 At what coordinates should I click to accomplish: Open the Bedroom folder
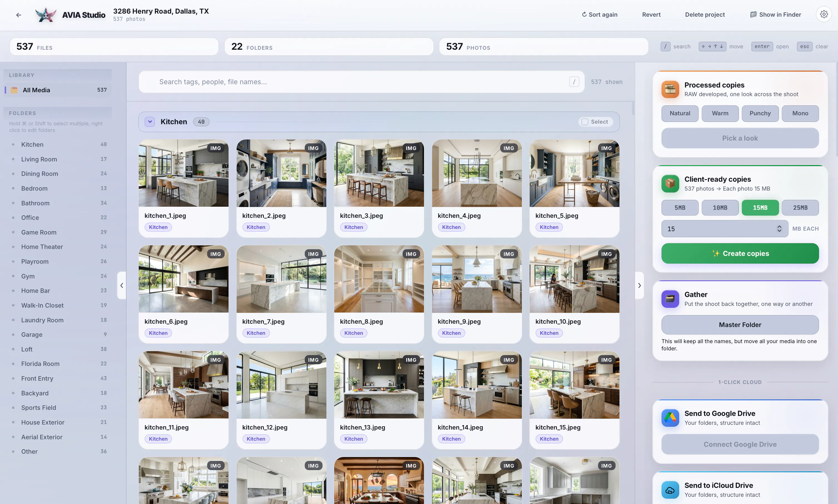[x=58, y=188]
